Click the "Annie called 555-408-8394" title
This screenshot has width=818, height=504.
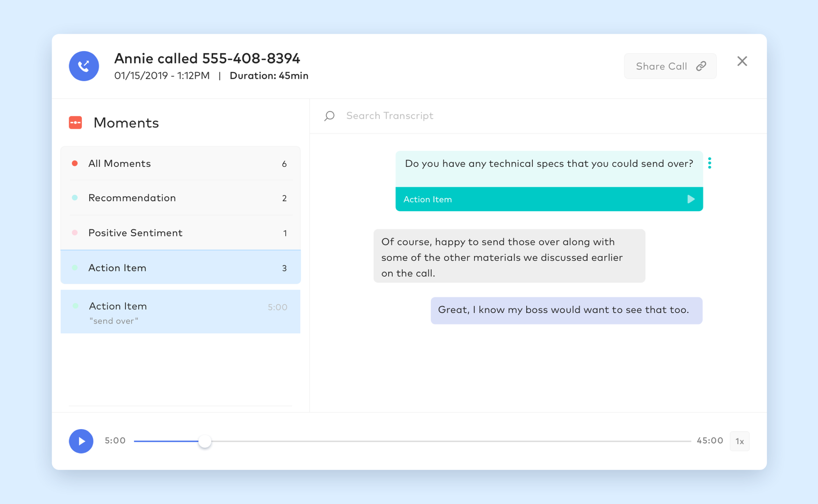(x=207, y=58)
